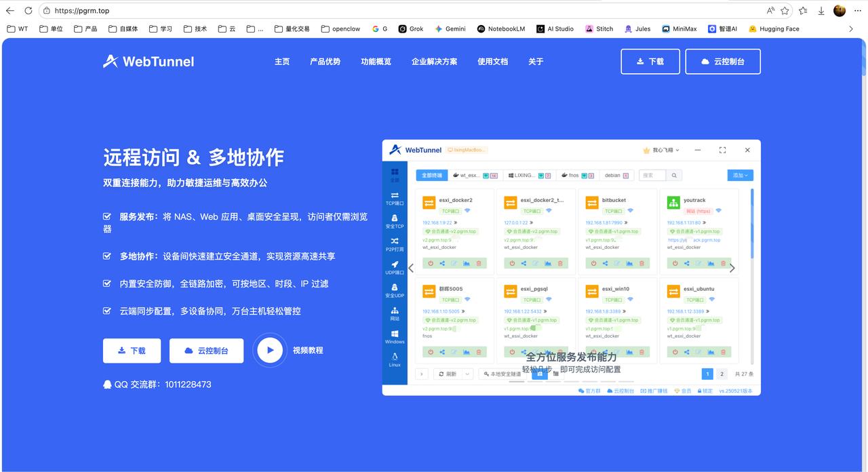Open the 技术 bookmarks folder
Screen dimensions: 868x472
tap(195, 28)
